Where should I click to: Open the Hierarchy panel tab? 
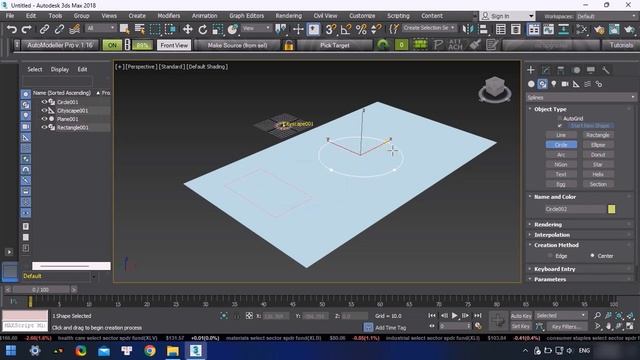point(561,70)
